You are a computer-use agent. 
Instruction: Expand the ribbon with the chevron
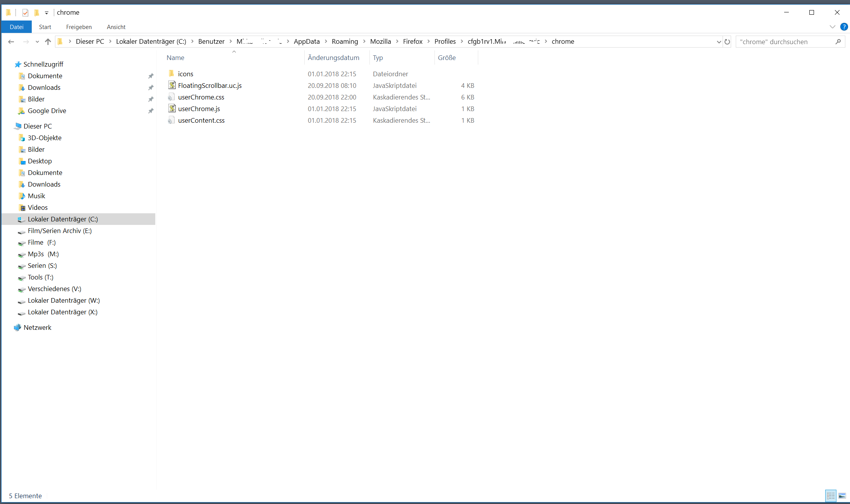833,27
